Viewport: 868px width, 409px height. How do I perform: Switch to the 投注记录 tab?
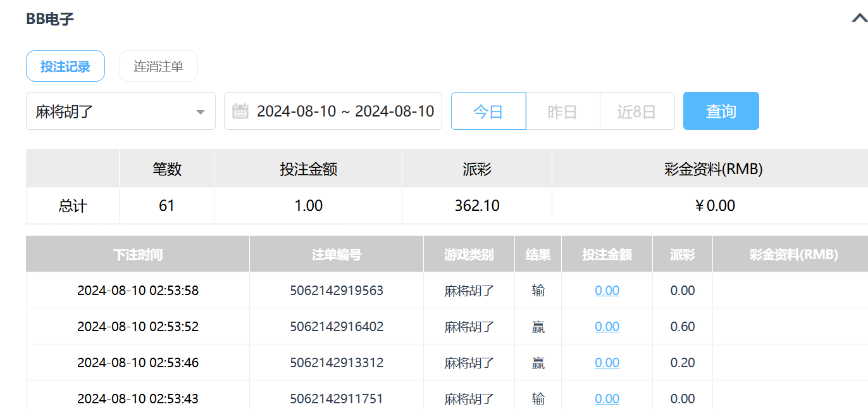(x=65, y=66)
